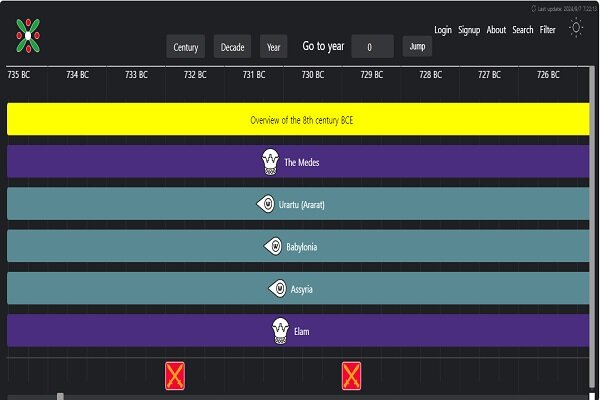Switch timeline to Year view
The width and height of the screenshot is (600, 400).
tap(274, 47)
